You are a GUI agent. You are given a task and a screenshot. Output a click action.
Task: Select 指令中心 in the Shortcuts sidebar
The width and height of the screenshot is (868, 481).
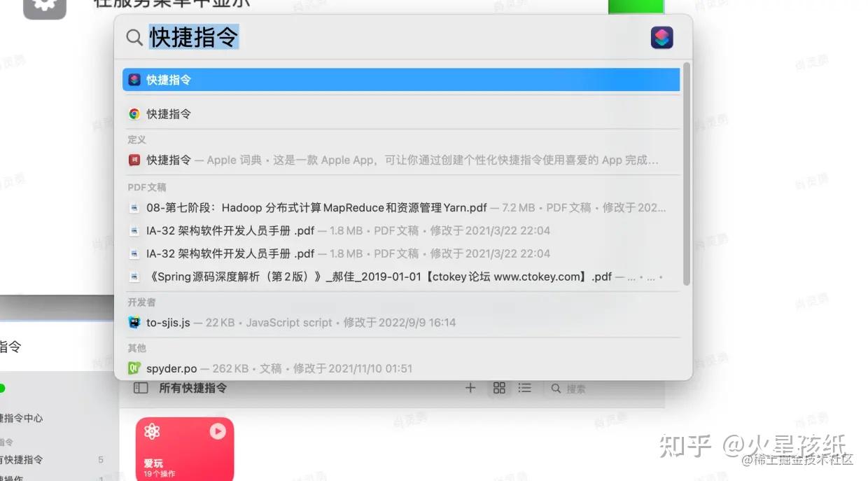click(x=22, y=418)
